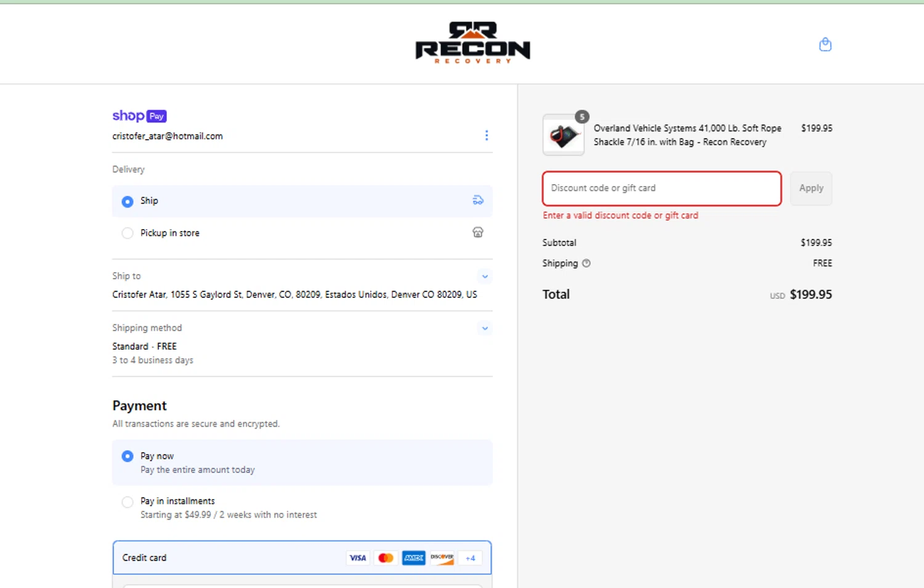Click 'Standard · FREE' shipping text
Screen dimensions: 924x588
click(144, 346)
